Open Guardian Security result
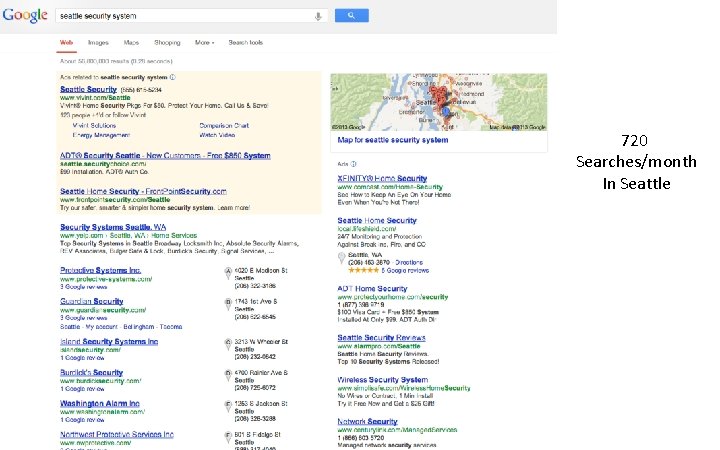 92,301
